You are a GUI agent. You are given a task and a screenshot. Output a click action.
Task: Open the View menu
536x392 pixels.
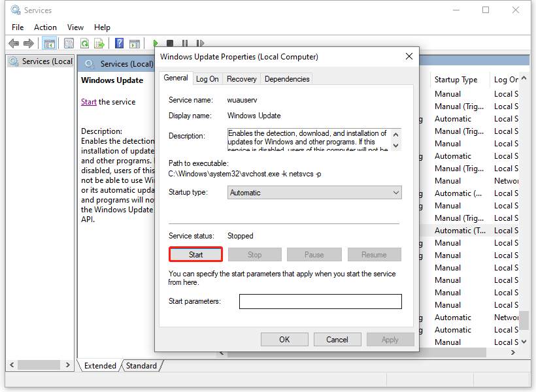[75, 27]
